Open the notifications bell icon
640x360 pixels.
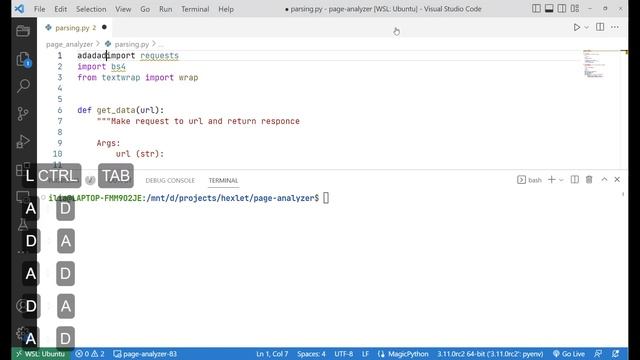616,354
